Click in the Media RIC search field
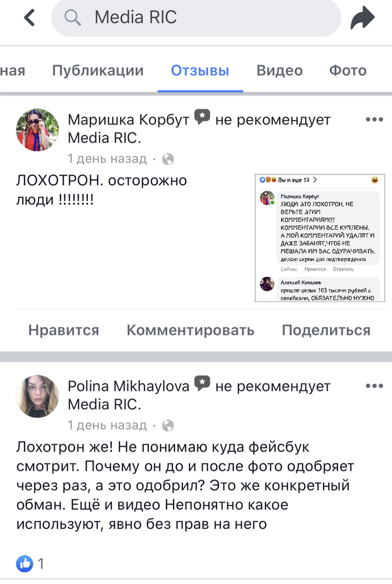 (213, 18)
